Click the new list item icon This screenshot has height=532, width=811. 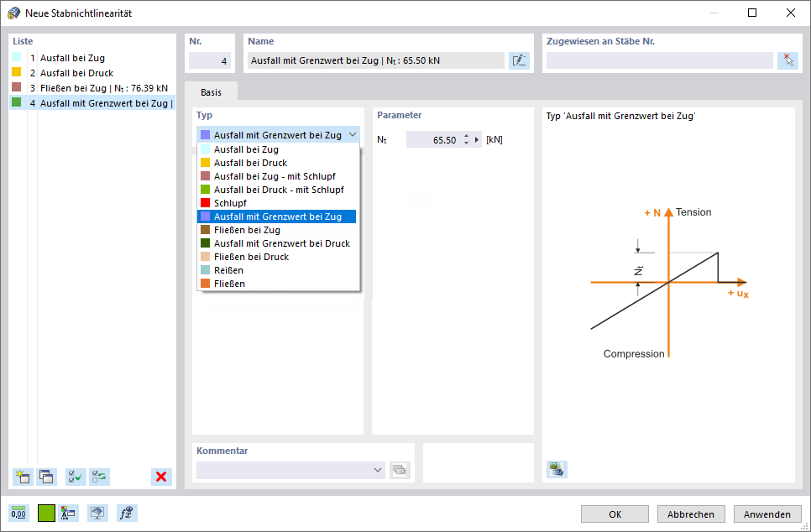[x=24, y=477]
